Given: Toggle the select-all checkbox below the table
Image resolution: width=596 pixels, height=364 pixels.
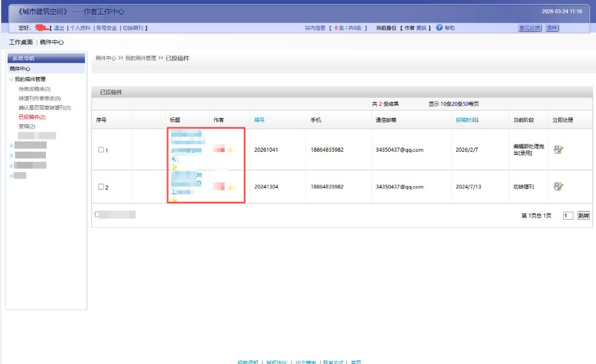Looking at the screenshot, I should click(x=97, y=215).
